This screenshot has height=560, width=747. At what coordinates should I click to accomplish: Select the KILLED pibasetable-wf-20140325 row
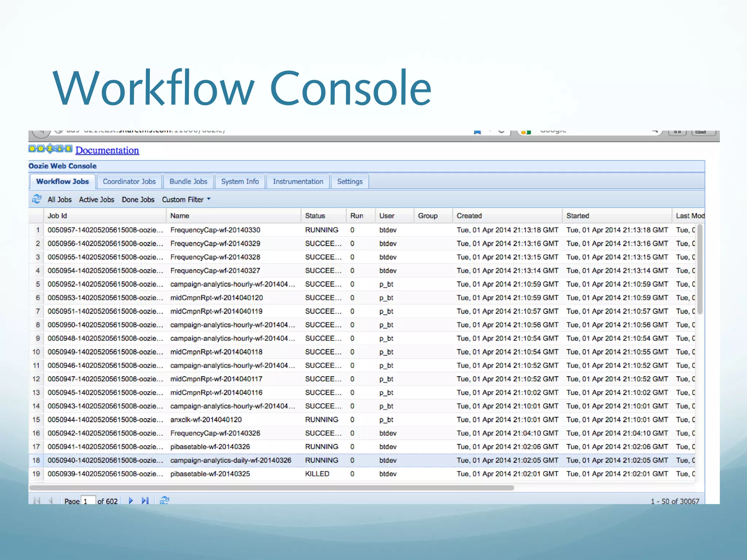(x=210, y=474)
